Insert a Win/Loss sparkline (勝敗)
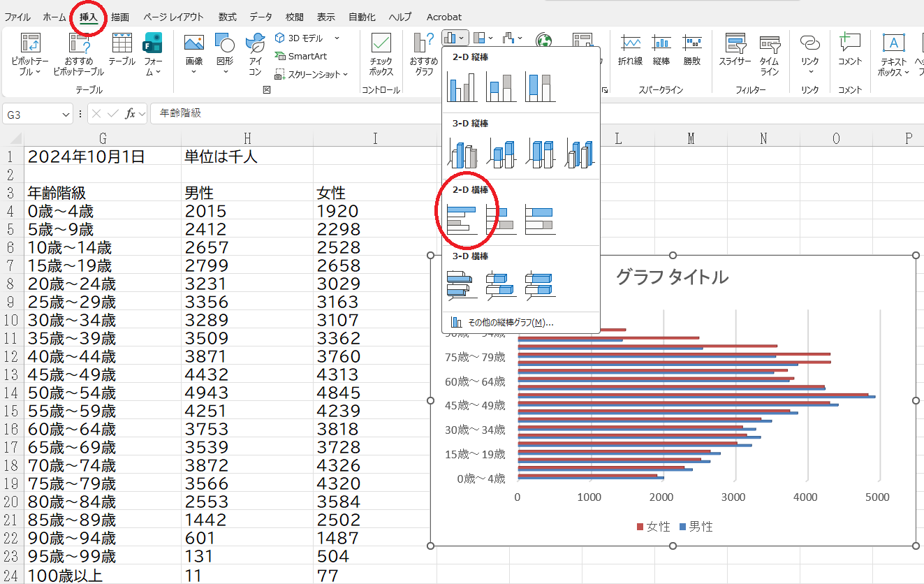Screen dimensions: 924x584 pos(691,49)
